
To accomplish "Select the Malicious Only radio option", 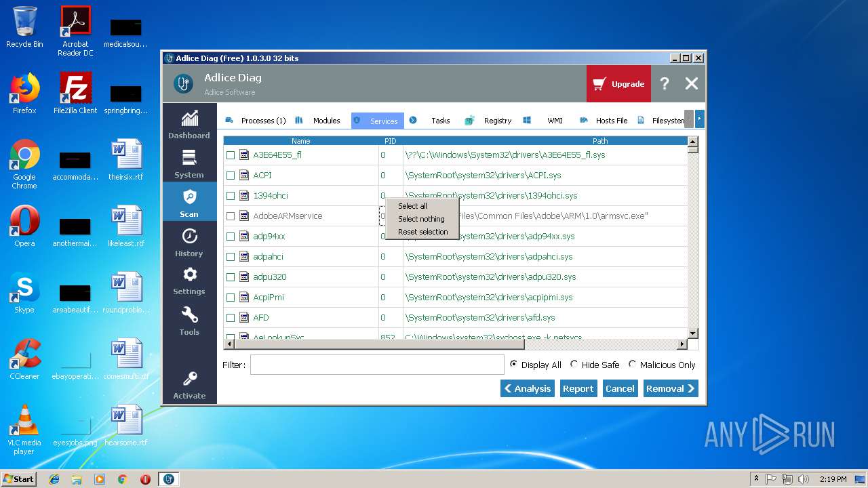I will tap(662, 365).
